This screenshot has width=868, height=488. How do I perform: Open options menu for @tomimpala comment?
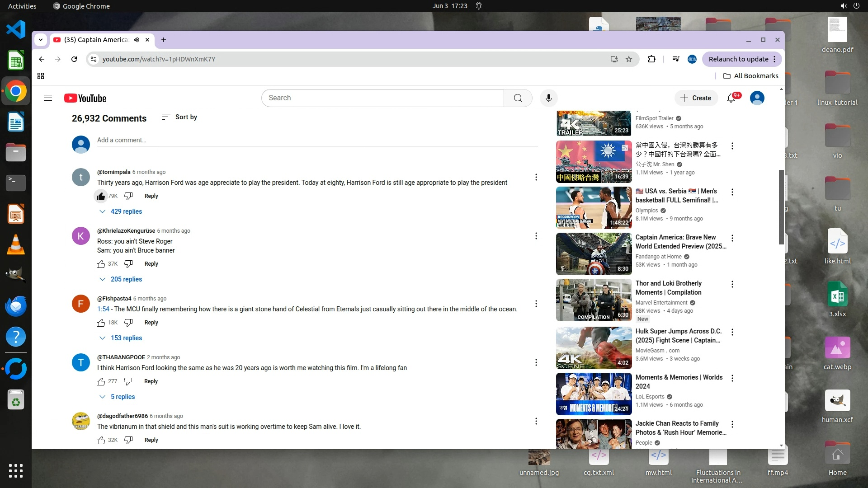click(x=536, y=177)
